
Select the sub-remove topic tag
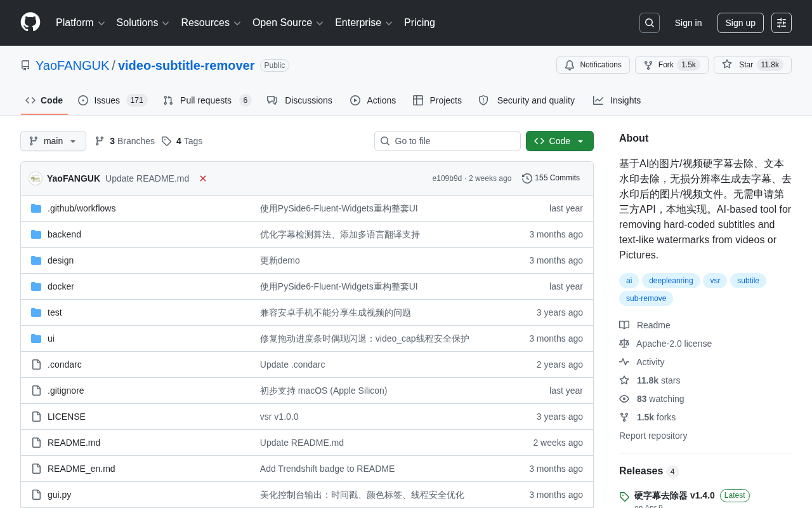point(646,298)
